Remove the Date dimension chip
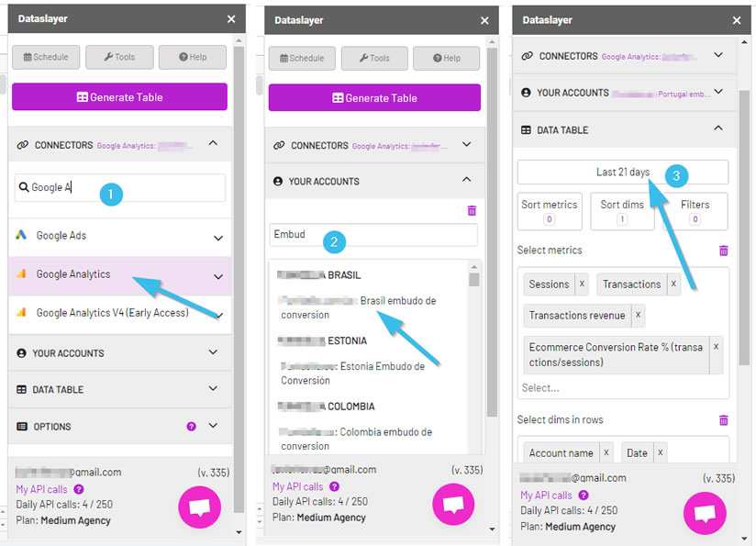Screen dimensions: 756x546 (x=660, y=452)
